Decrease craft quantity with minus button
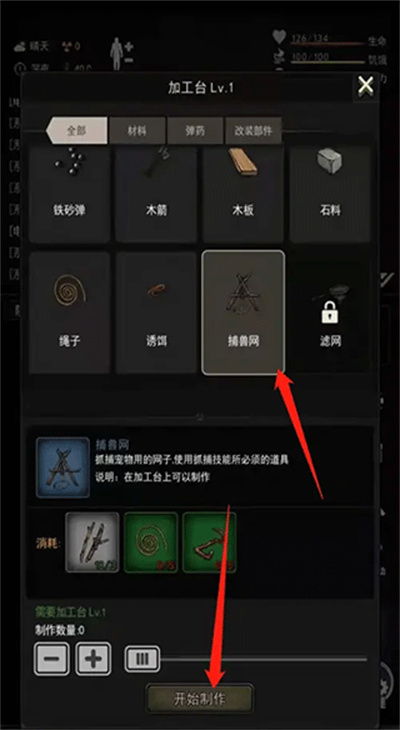This screenshot has width=400, height=730. tap(51, 659)
